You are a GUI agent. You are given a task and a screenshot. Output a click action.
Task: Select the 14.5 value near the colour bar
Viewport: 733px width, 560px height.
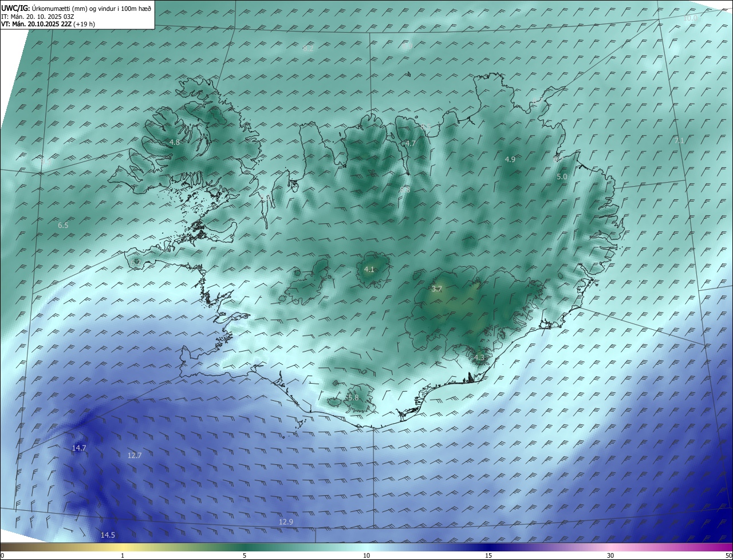108,535
